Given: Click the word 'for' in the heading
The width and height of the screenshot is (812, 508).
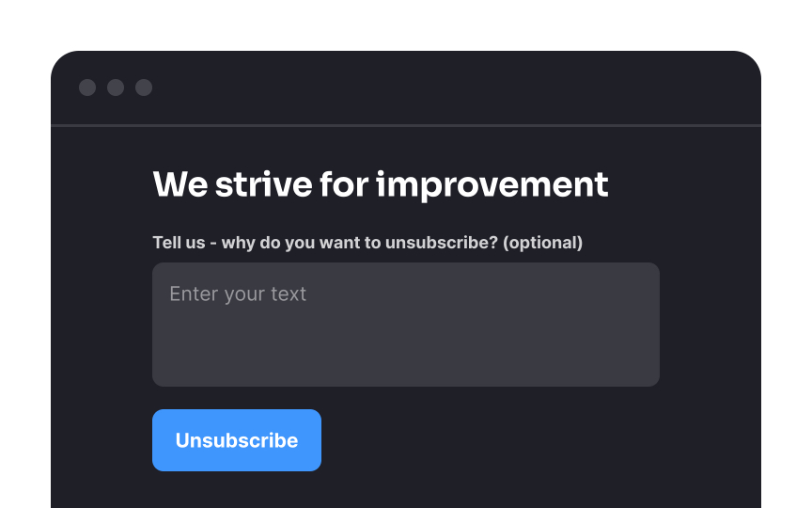Looking at the screenshot, I should (344, 184).
